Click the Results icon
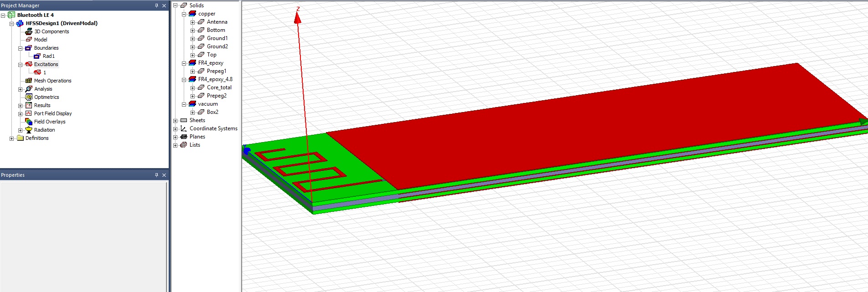The width and height of the screenshot is (868, 292). 29,105
